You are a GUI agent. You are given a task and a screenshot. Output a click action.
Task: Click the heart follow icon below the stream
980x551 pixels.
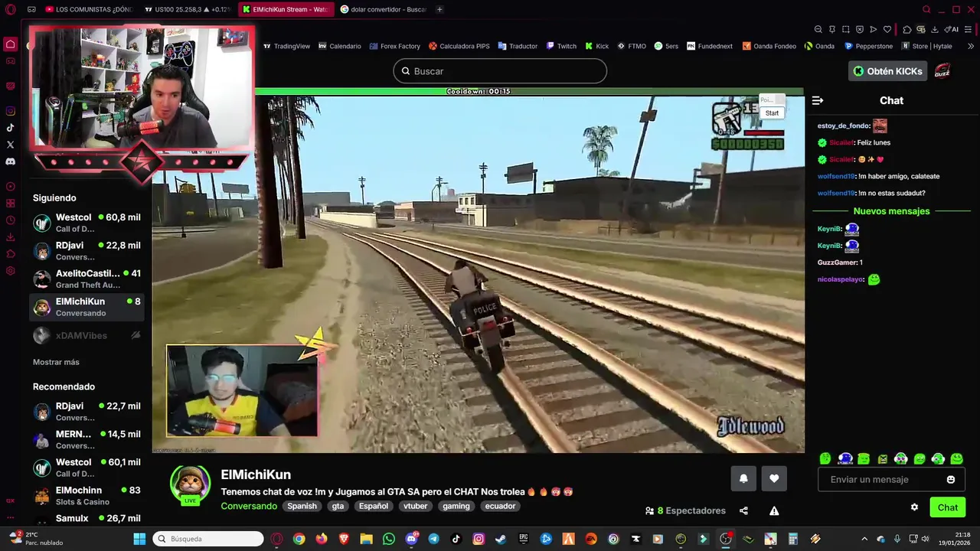774,478
